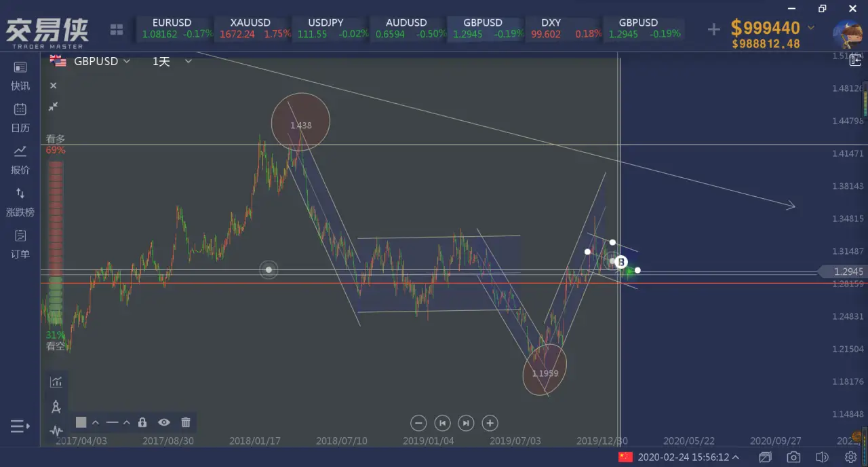The height and width of the screenshot is (467, 868).
Task: Click the 1.438 circle annotation
Action: (x=300, y=123)
